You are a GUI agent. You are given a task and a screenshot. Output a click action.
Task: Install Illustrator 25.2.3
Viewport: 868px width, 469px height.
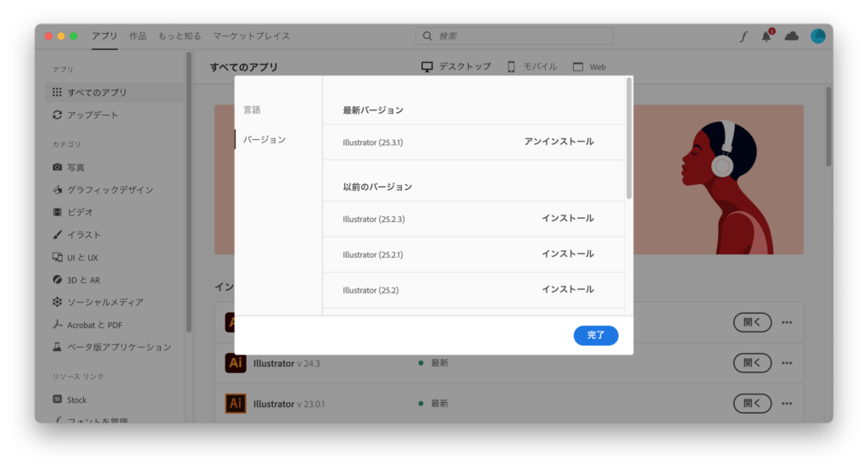pyautogui.click(x=568, y=218)
